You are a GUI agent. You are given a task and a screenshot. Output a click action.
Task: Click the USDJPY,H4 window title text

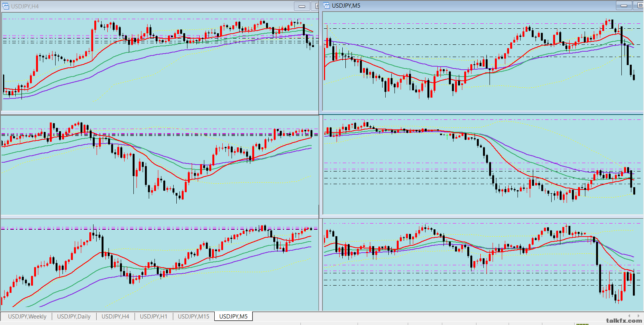[x=25, y=6]
